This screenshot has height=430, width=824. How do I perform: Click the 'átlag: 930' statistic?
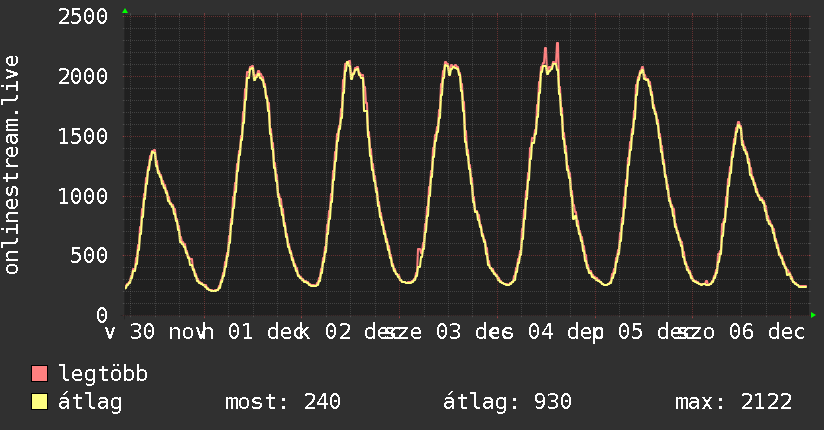point(507,402)
